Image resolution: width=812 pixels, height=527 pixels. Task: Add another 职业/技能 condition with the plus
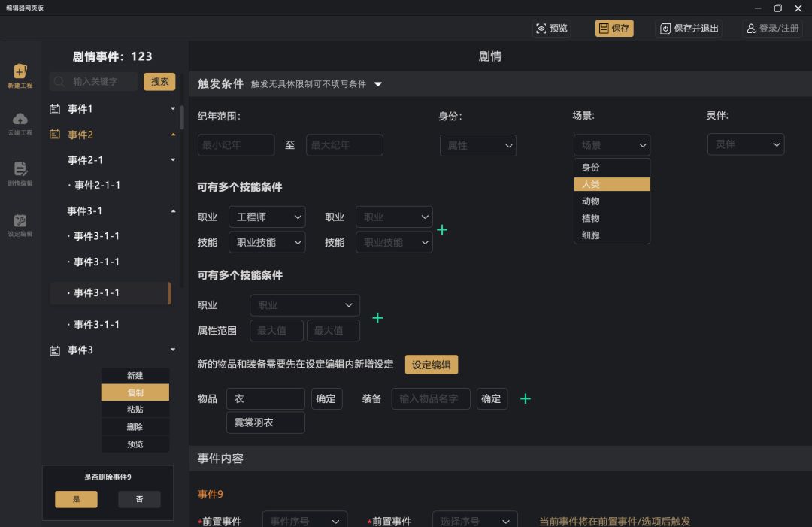click(442, 229)
